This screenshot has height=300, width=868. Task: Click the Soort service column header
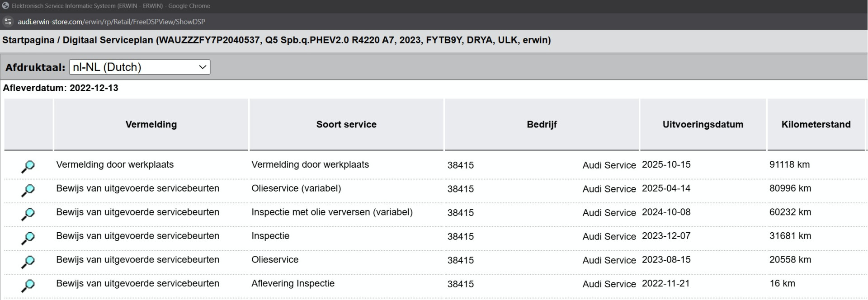click(x=346, y=125)
